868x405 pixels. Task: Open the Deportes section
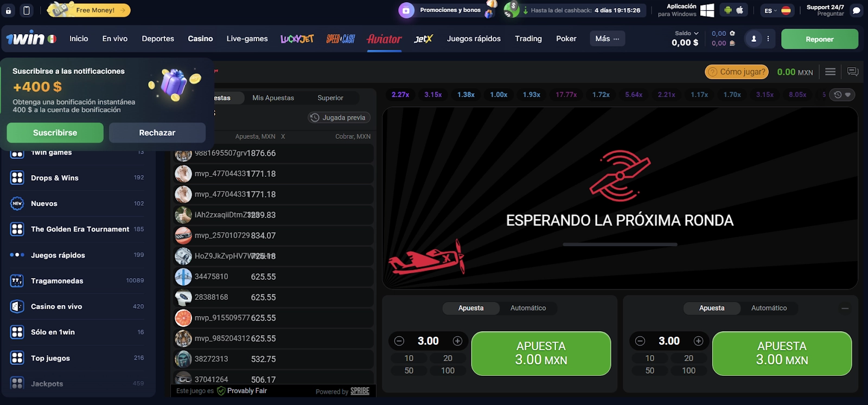click(158, 38)
